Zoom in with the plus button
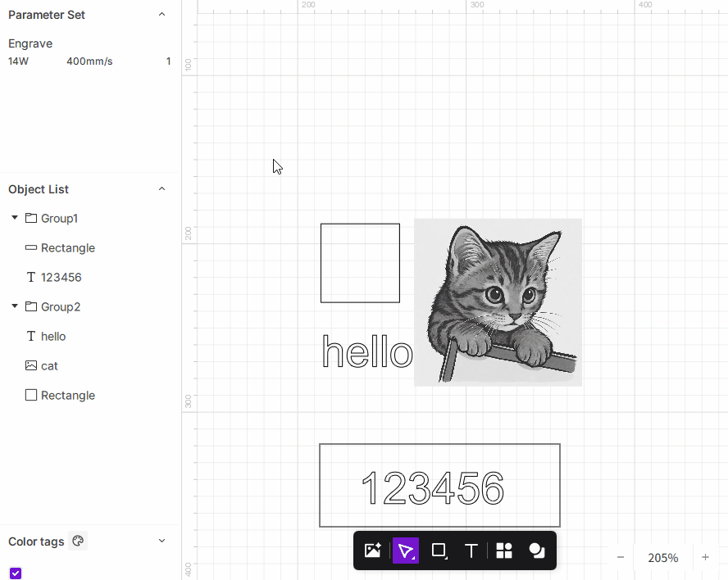Viewport: 728px width, 580px height. [705, 558]
